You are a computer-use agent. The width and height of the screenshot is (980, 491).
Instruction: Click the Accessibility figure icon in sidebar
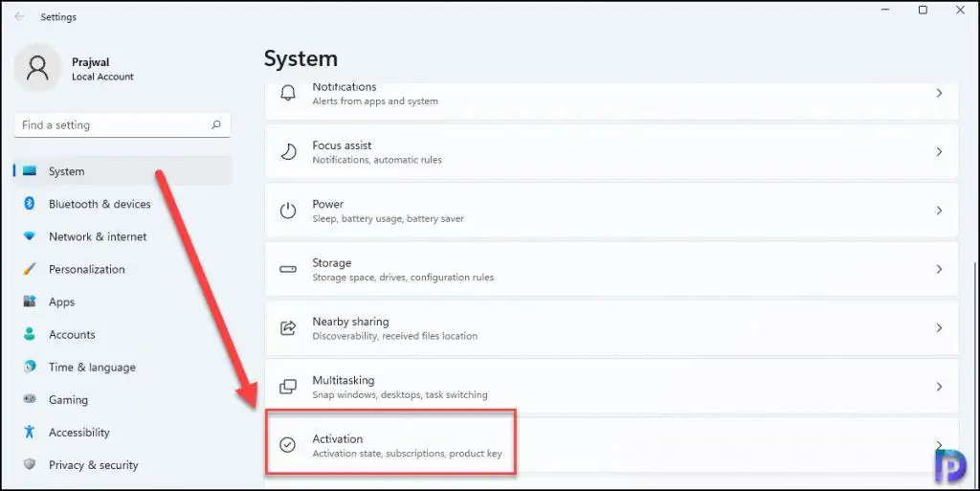click(30, 433)
